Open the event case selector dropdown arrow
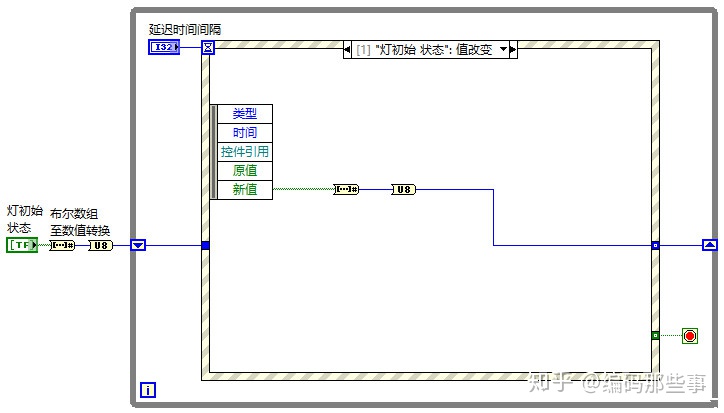Screen dimensions: 724x413 (504, 49)
